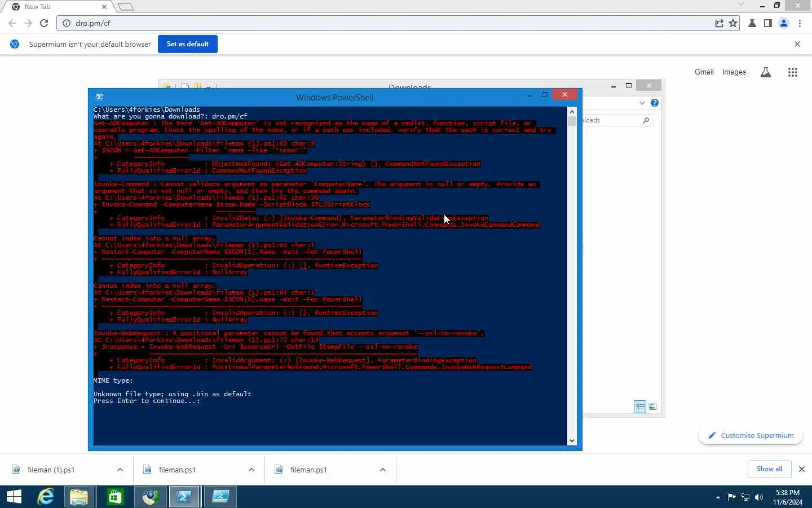Switch Downloads window to details view
812x508 pixels.
coord(640,406)
